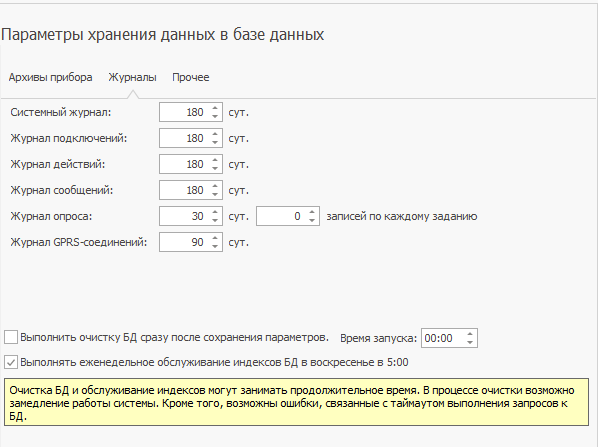
Task: Toggle weekly БД index maintenance checkbox
Action: tap(11, 362)
